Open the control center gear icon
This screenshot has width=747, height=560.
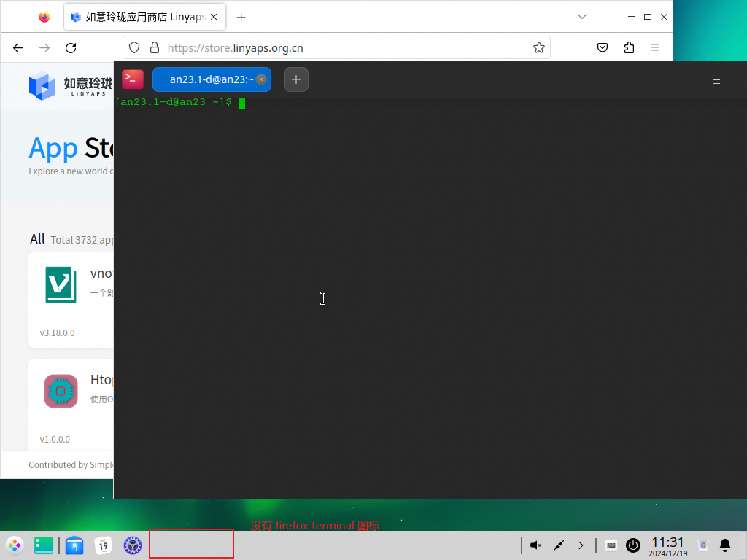coord(132,545)
